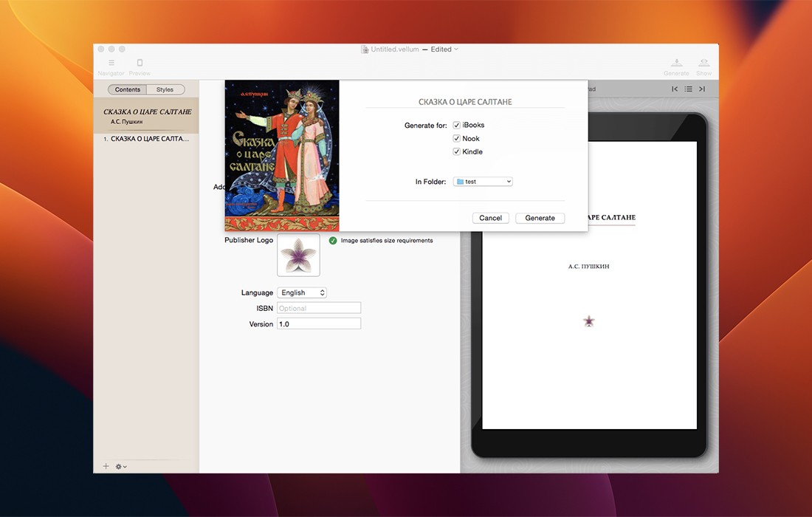
Task: Uncheck the iBooks checkbox
Action: coord(457,126)
